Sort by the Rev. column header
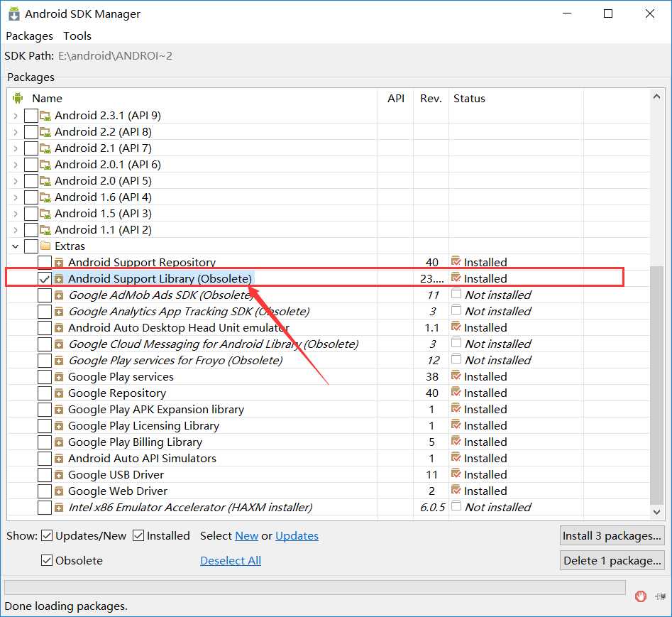The image size is (672, 617). (431, 98)
